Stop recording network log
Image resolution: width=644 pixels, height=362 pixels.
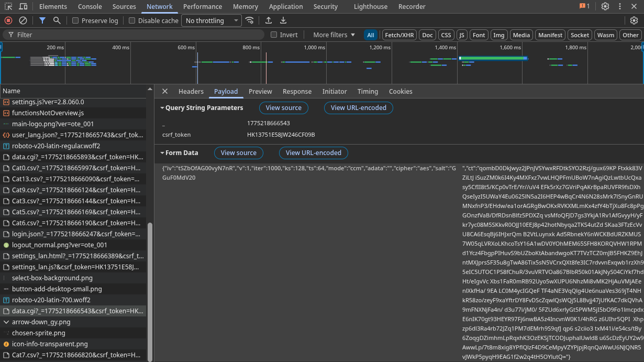pyautogui.click(x=7, y=20)
